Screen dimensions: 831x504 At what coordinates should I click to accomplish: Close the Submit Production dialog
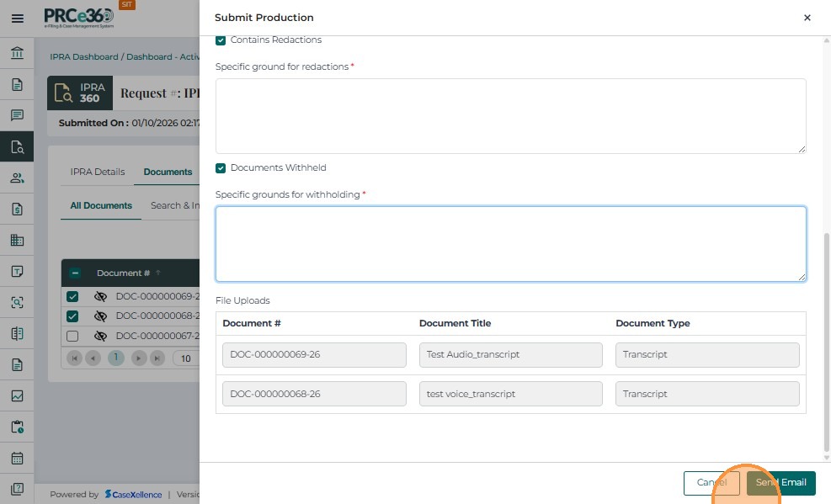pos(807,18)
